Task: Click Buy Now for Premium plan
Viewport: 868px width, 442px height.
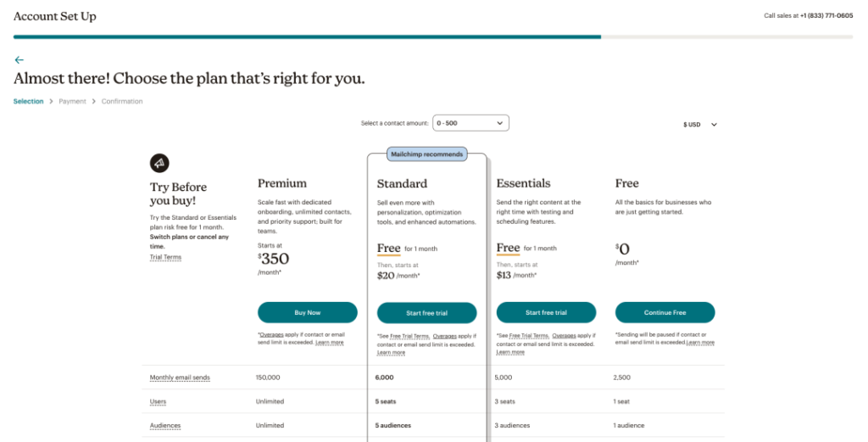Action: [x=307, y=312]
